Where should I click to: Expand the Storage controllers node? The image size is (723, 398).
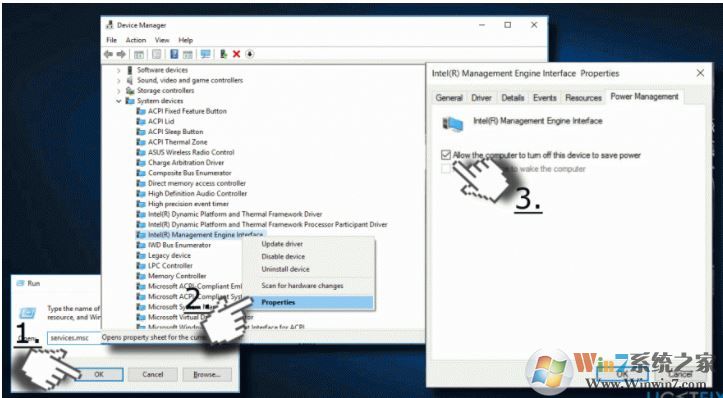[119, 91]
